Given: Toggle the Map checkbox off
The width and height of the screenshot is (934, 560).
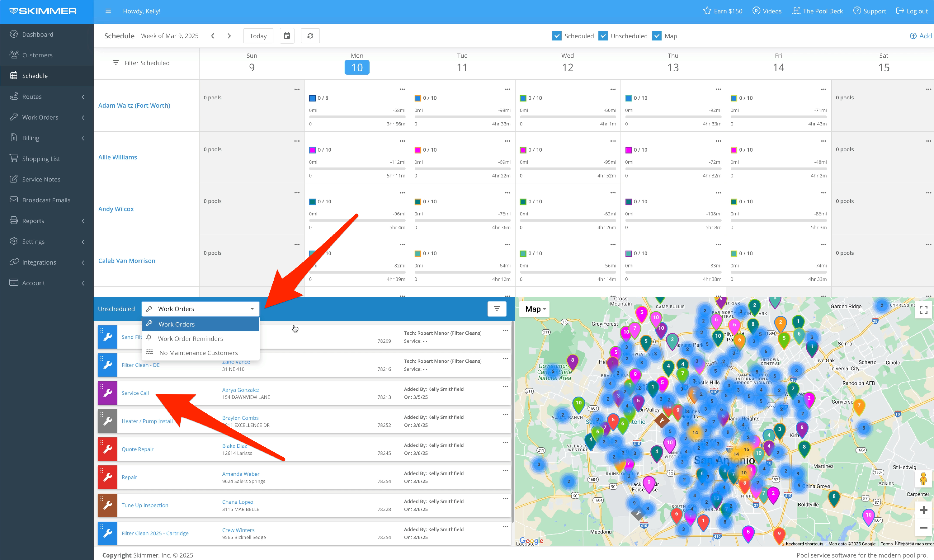Looking at the screenshot, I should click(657, 36).
